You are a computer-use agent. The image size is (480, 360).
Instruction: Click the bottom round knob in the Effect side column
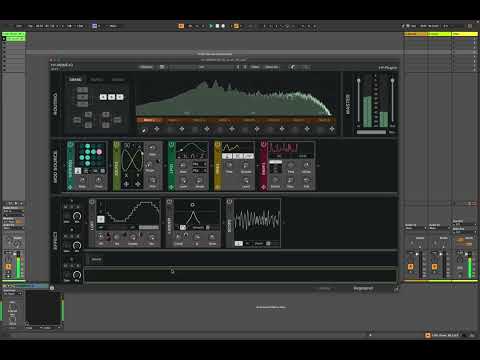(77, 275)
